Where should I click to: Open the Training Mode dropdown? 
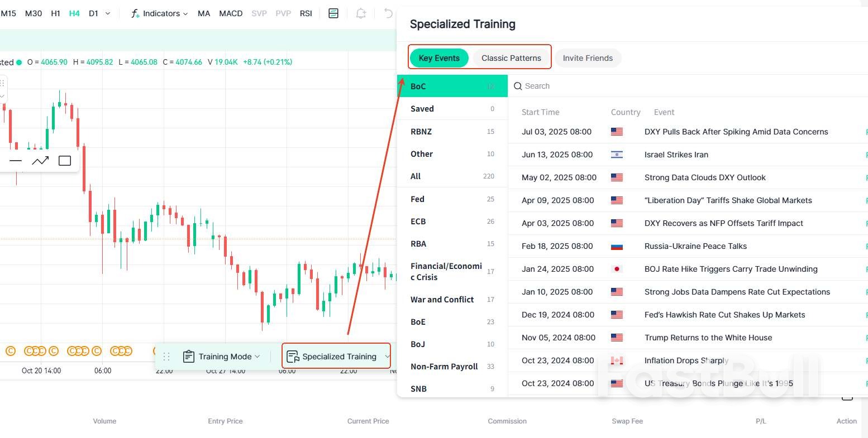pos(257,356)
